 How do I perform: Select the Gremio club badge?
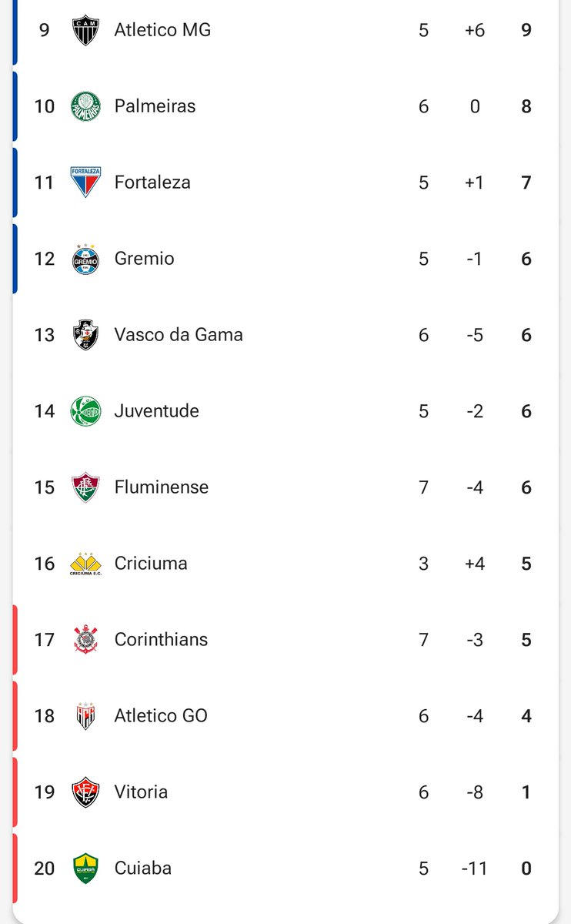85,259
